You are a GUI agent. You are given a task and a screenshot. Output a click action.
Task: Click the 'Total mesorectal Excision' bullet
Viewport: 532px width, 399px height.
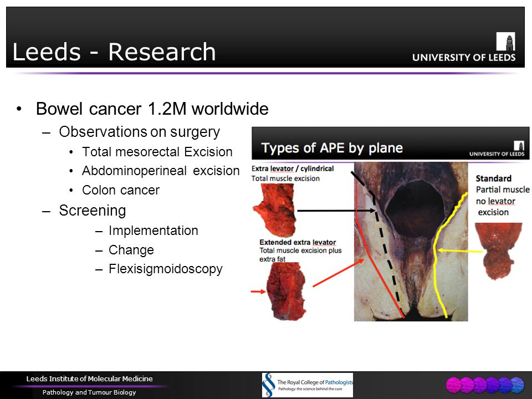[x=157, y=152]
